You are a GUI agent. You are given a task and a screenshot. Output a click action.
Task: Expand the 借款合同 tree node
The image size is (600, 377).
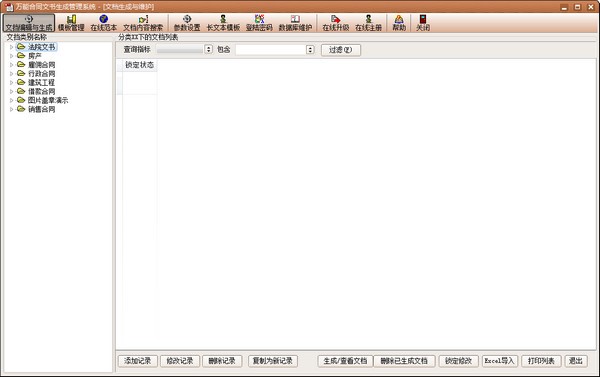[11, 91]
